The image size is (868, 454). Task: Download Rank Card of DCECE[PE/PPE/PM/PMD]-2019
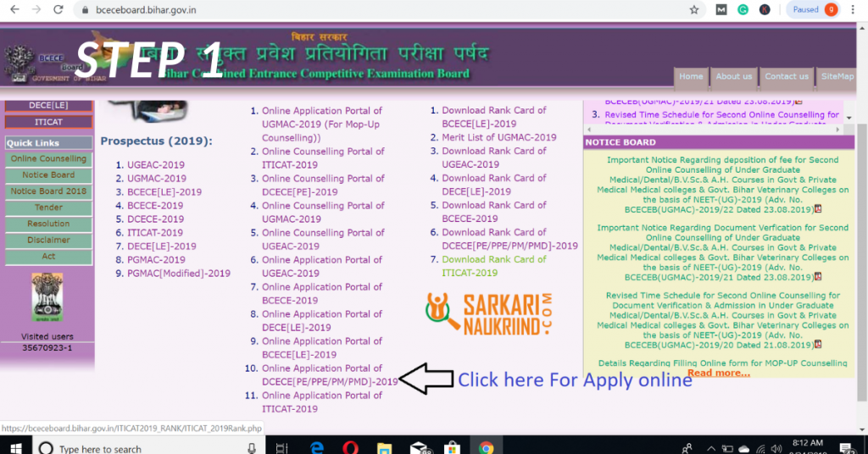point(509,238)
